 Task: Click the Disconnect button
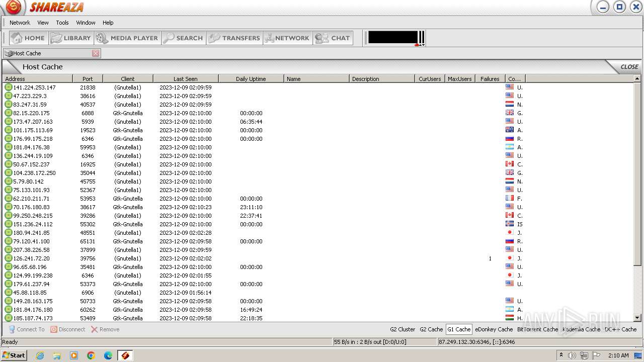pos(67,329)
